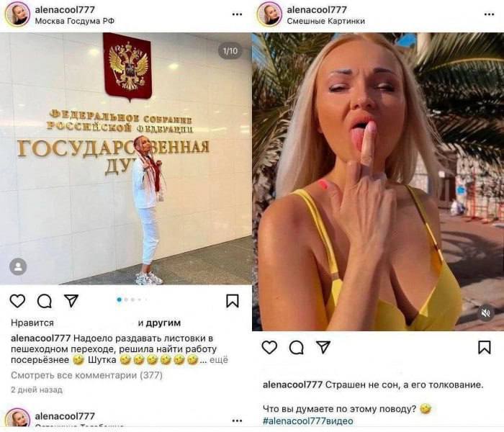Open the 'Москва Госдума РФ' location tag
The height and width of the screenshot is (432, 504).
click(x=75, y=21)
